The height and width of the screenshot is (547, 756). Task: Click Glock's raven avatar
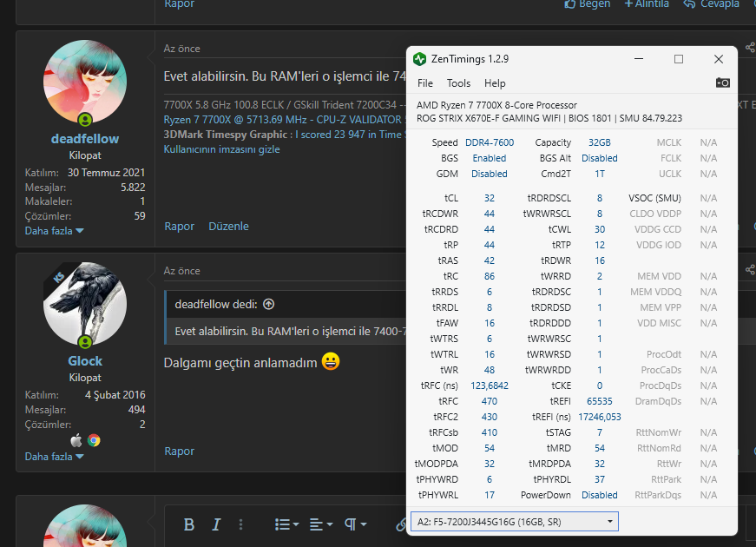coord(85,304)
